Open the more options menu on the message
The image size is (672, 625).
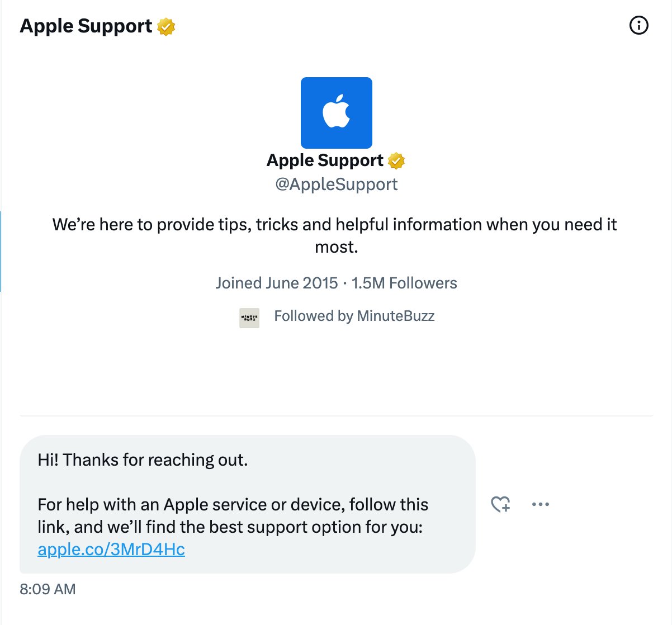point(540,504)
